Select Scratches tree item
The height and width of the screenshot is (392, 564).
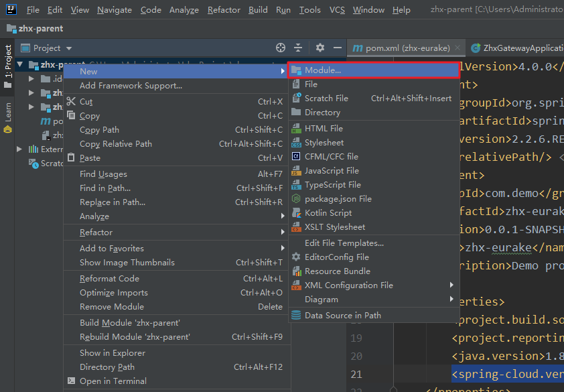point(46,163)
